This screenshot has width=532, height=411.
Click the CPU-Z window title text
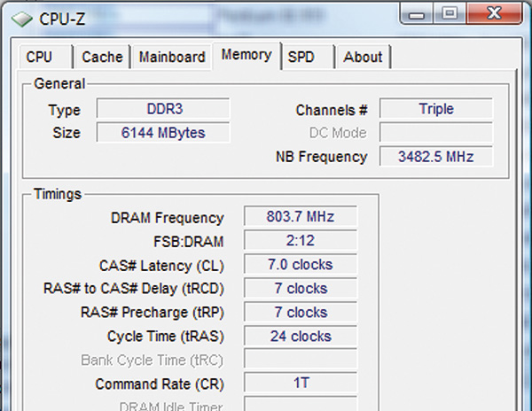62,19
